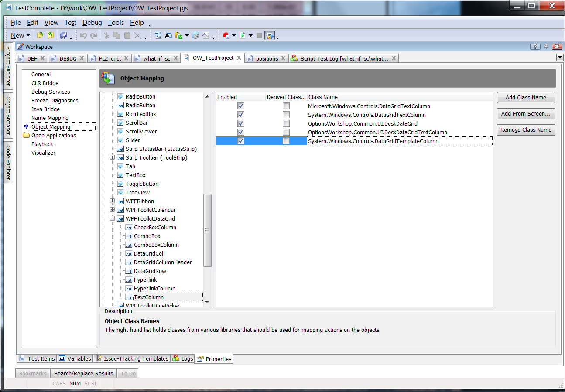Viewport: 565px width, 392px height.
Task: Click the class tree vertical scrollbar thumb
Action: [208, 230]
